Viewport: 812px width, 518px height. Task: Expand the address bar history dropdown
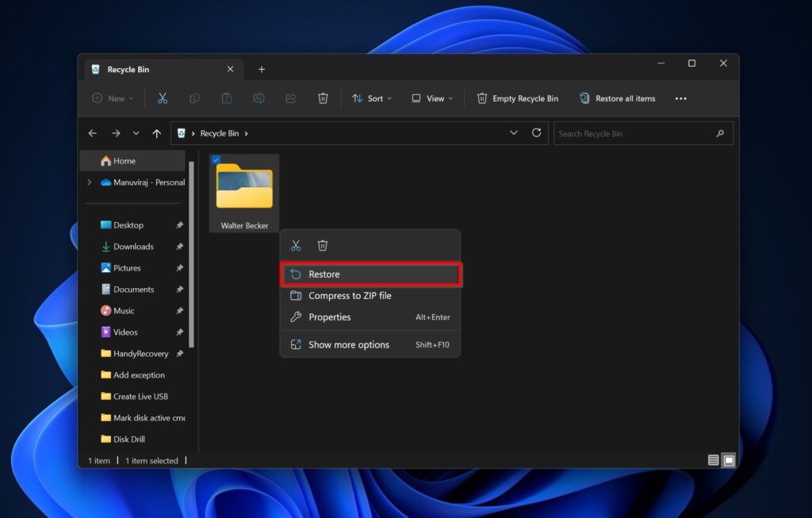(x=514, y=133)
